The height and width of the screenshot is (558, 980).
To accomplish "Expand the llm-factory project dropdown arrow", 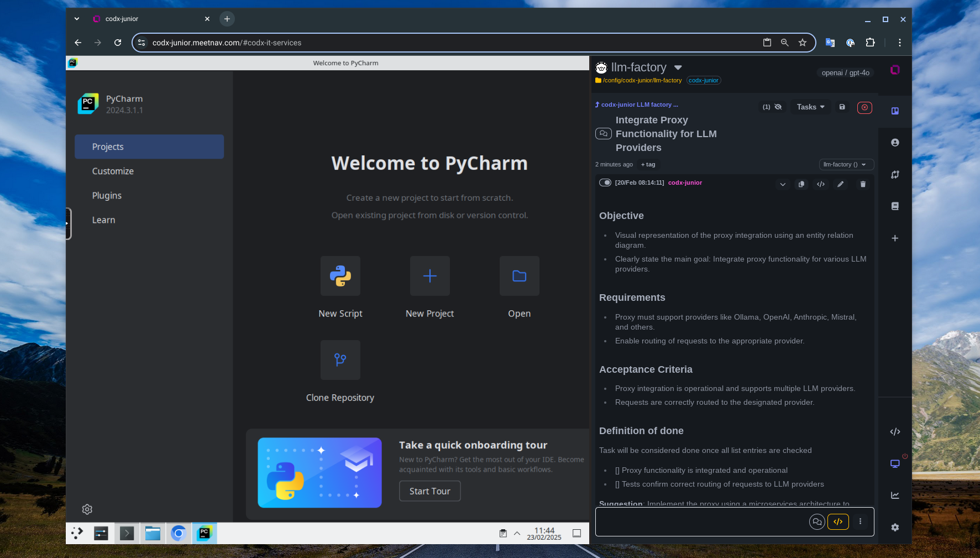I will pyautogui.click(x=678, y=67).
